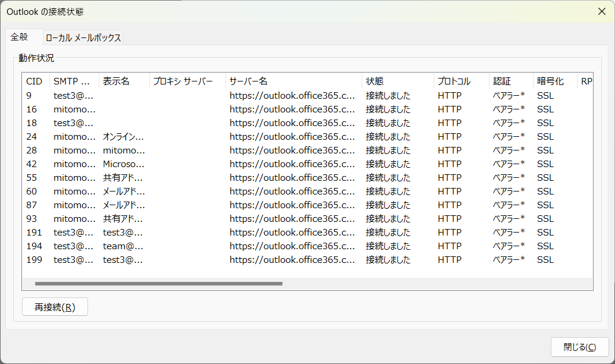This screenshot has height=364, width=615.
Task: Click the RP column header
Action: click(585, 81)
